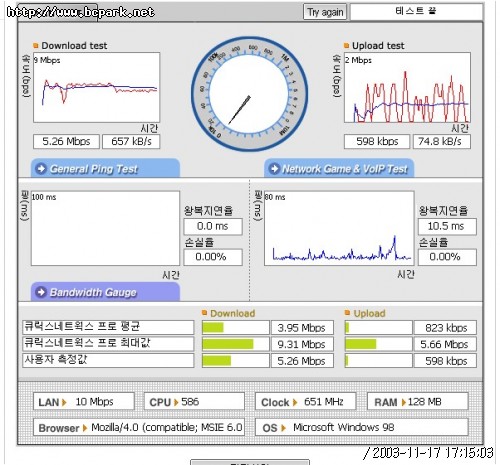The height and width of the screenshot is (465, 500).
Task: Click the empty General Ping graph
Action: tap(105, 228)
